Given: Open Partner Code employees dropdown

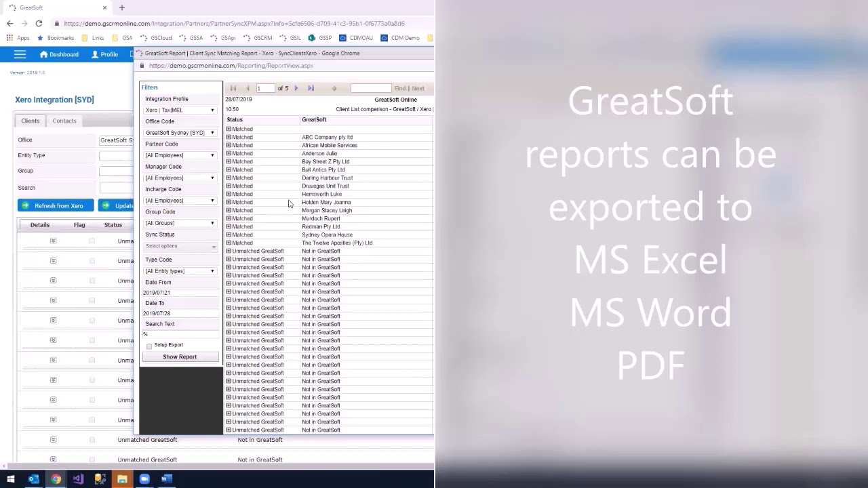Looking at the screenshot, I should click(x=180, y=155).
